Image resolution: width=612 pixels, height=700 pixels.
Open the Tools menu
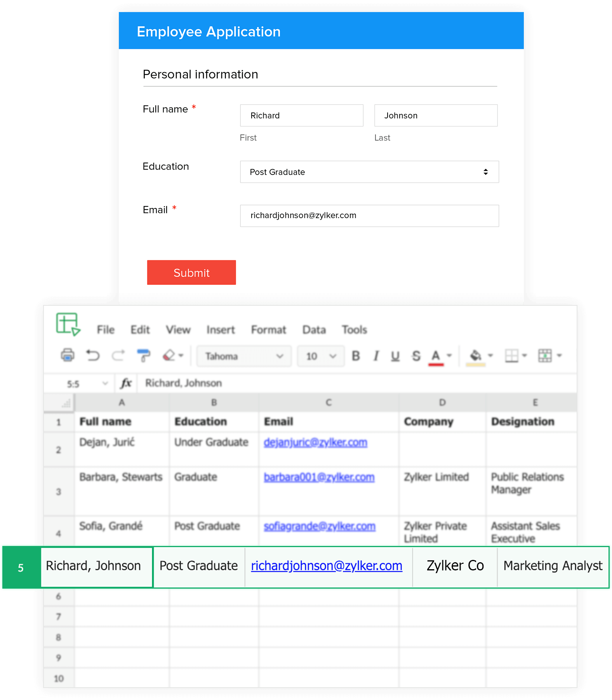click(x=355, y=330)
